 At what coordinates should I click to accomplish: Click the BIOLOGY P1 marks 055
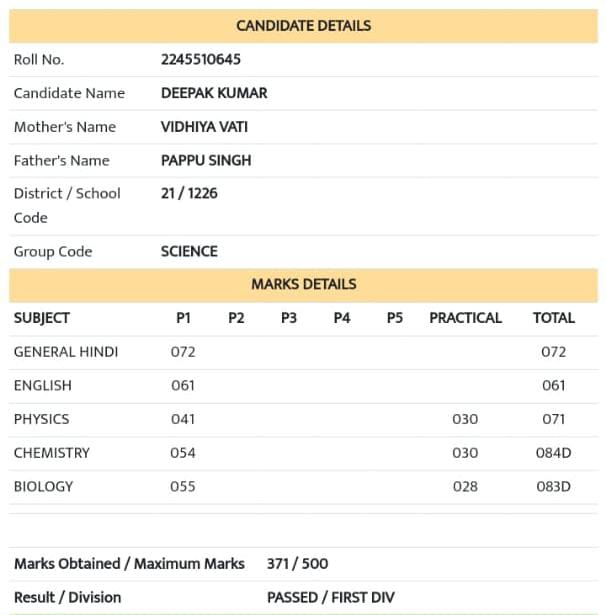(x=183, y=487)
